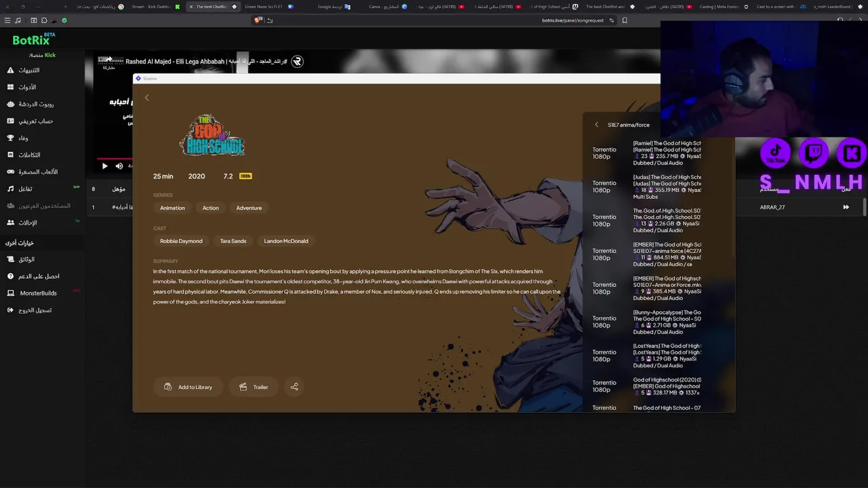Open the IMDb badge beside the 7.2 rating
868x488 pixels.
tap(245, 176)
